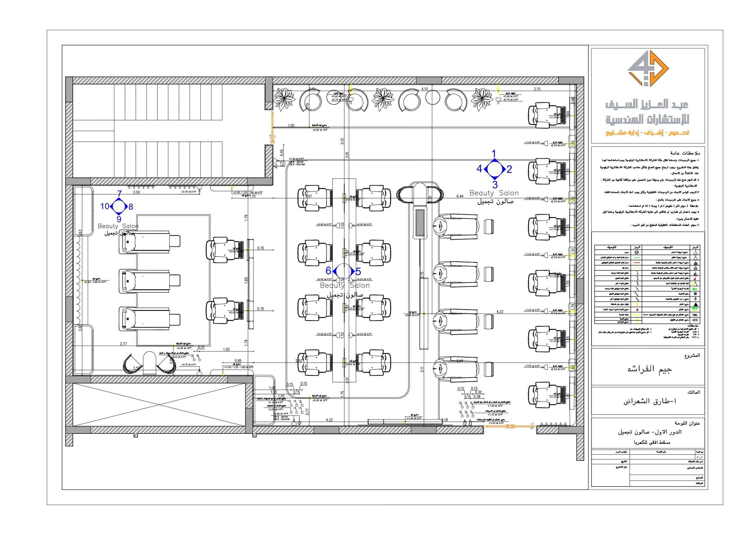The image size is (756, 535).
Task: Click the orange and grey company logo
Action: click(648, 69)
